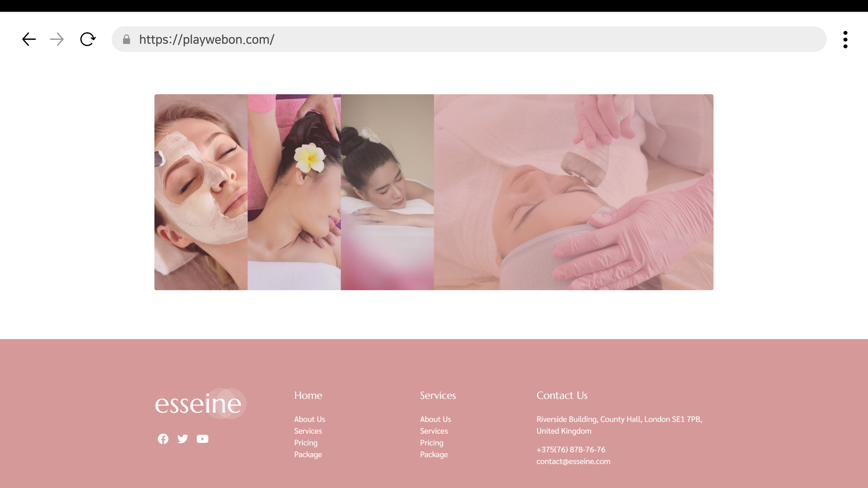Open the three-dot browser menu

pyautogui.click(x=845, y=39)
